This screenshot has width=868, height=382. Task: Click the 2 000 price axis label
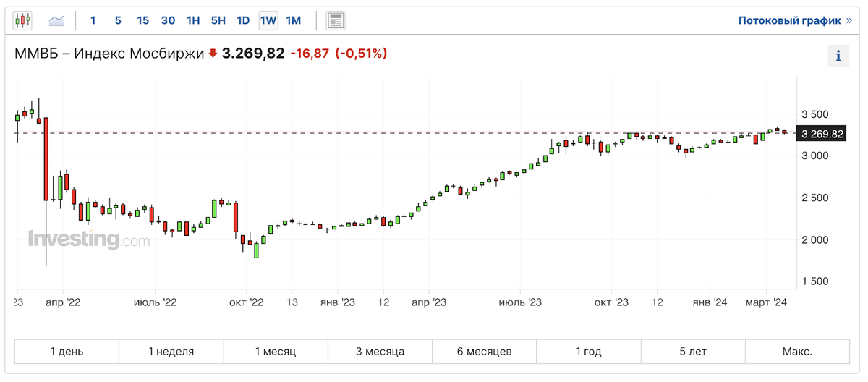point(815,240)
